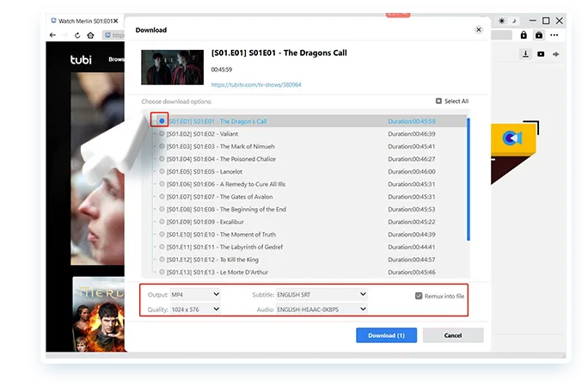Click Duration:00:45:59 of Dragon's Call row
588x386 pixels.
[x=412, y=121]
